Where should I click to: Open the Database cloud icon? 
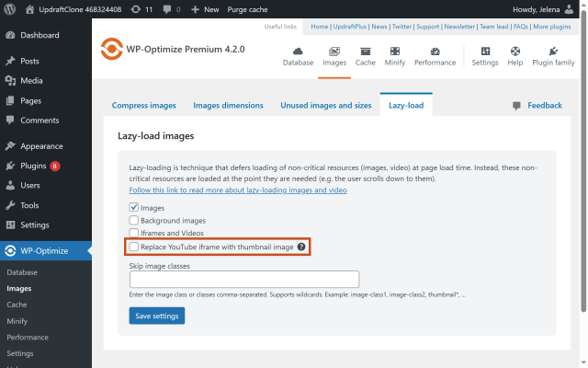(x=298, y=52)
